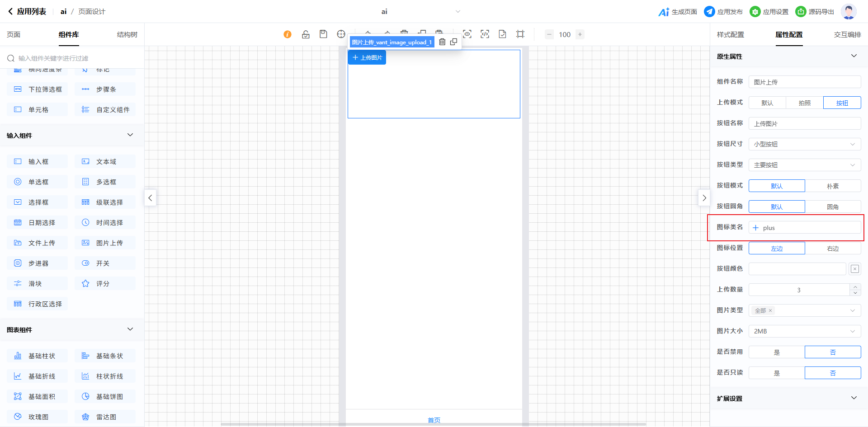Switch to the 样式配置 tab
This screenshot has width=868, height=427.
(x=730, y=35)
